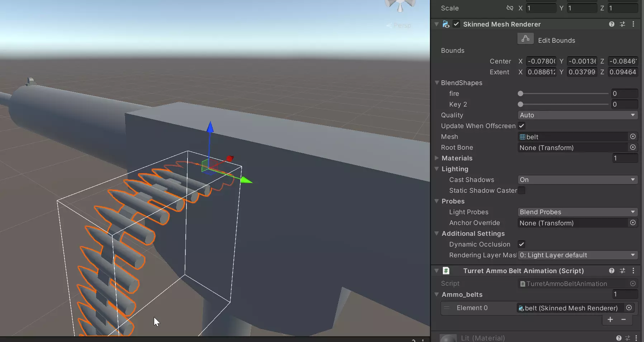Collapse the Ammo_belts list
Screen dimensions: 644x342
437,294
